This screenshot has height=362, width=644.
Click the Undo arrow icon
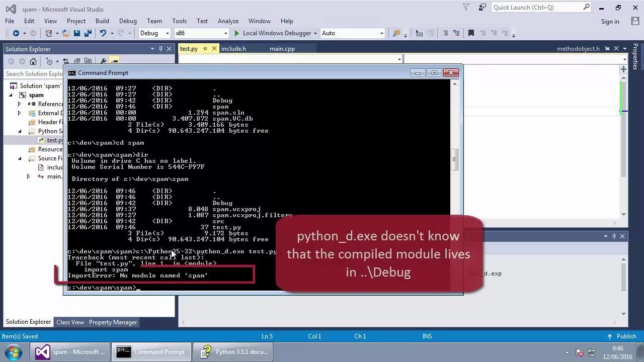pyautogui.click(x=103, y=33)
